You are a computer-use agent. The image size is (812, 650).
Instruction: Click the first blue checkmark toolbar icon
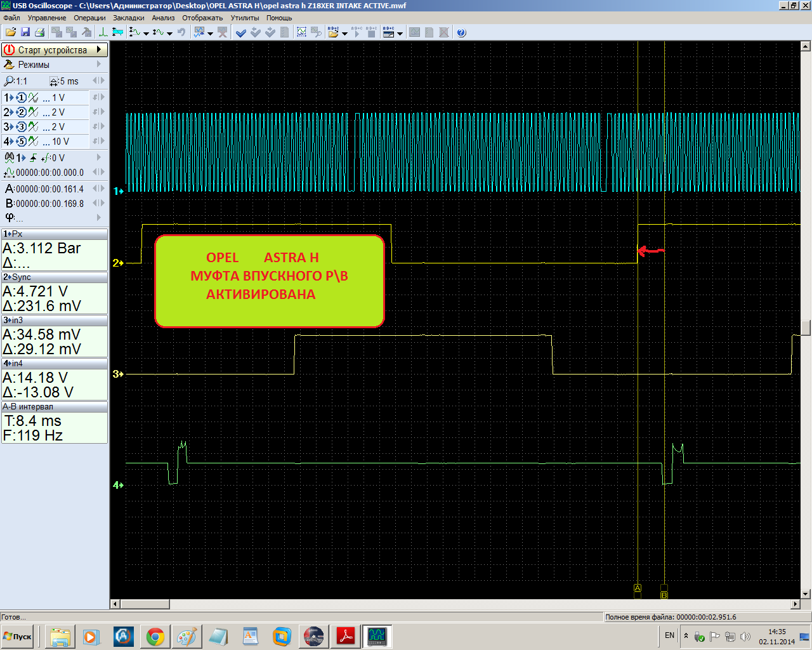click(x=241, y=32)
